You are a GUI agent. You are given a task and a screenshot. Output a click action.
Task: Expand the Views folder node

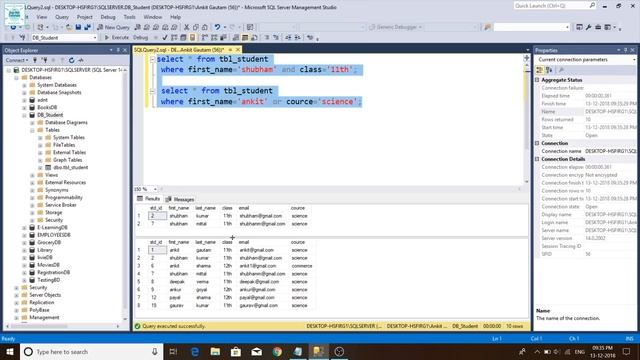pos(32,175)
